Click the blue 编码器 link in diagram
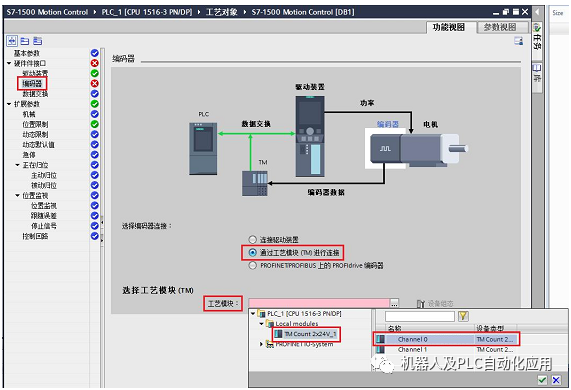The height and width of the screenshot is (390, 571). (387, 124)
